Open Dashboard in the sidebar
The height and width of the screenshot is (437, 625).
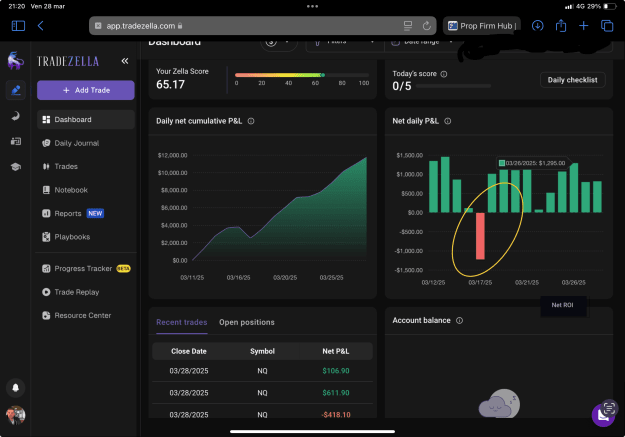point(86,120)
